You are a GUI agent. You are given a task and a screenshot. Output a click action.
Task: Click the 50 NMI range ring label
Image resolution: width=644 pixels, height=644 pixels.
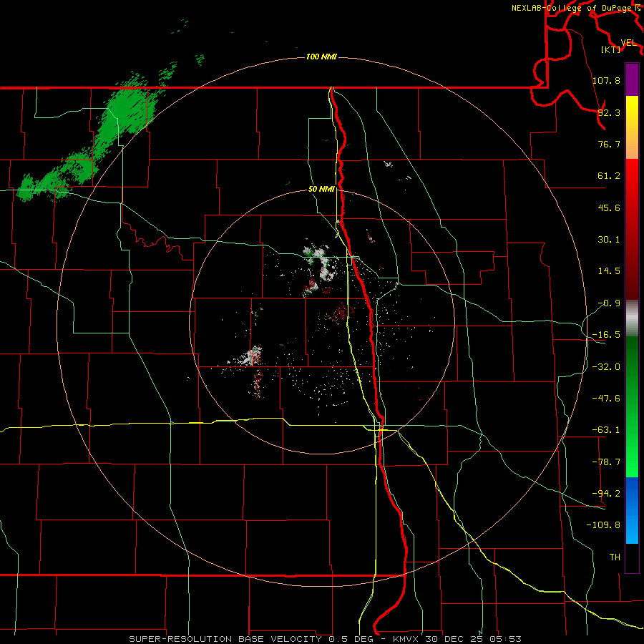click(x=321, y=190)
